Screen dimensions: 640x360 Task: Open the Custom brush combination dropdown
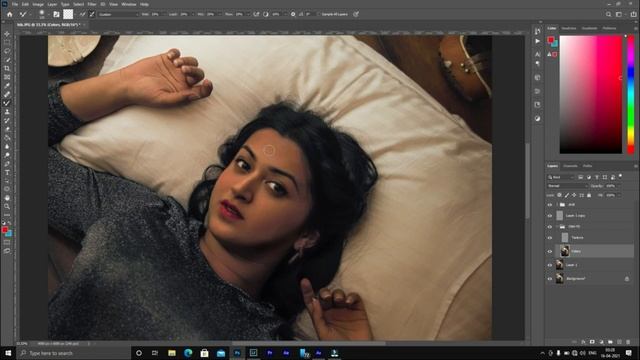[118, 14]
